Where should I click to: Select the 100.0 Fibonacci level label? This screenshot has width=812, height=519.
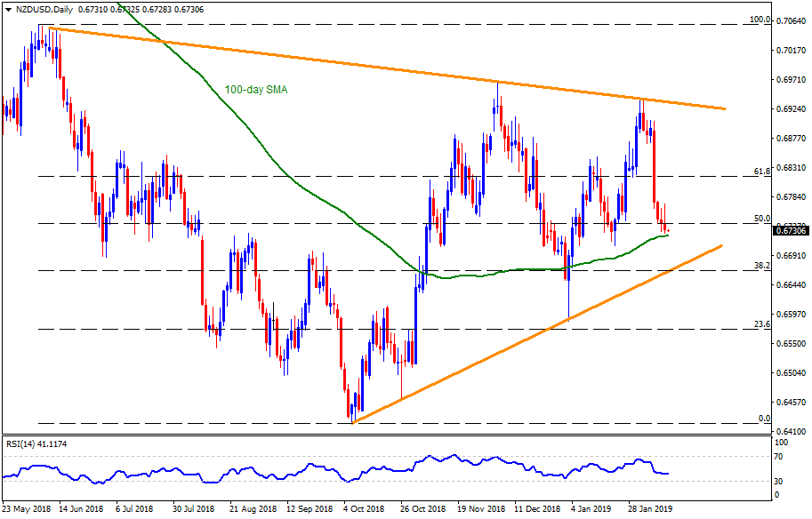[x=759, y=19]
